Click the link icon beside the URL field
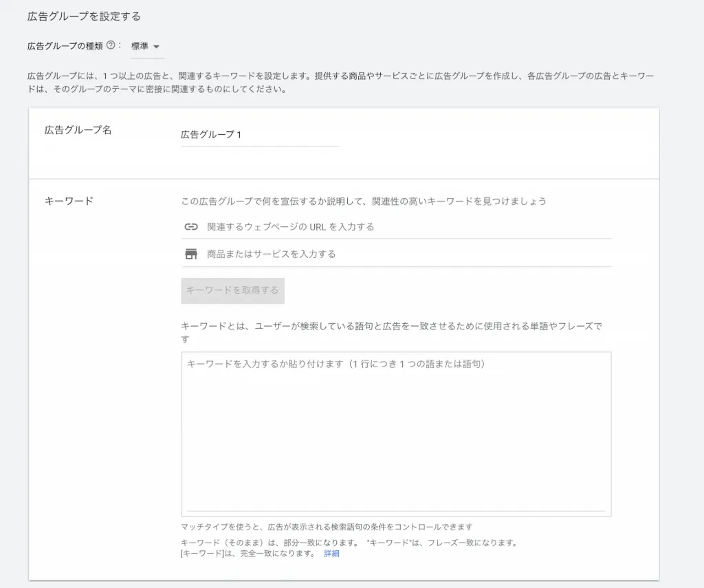Screen dimensions: 704x588 click(x=191, y=227)
